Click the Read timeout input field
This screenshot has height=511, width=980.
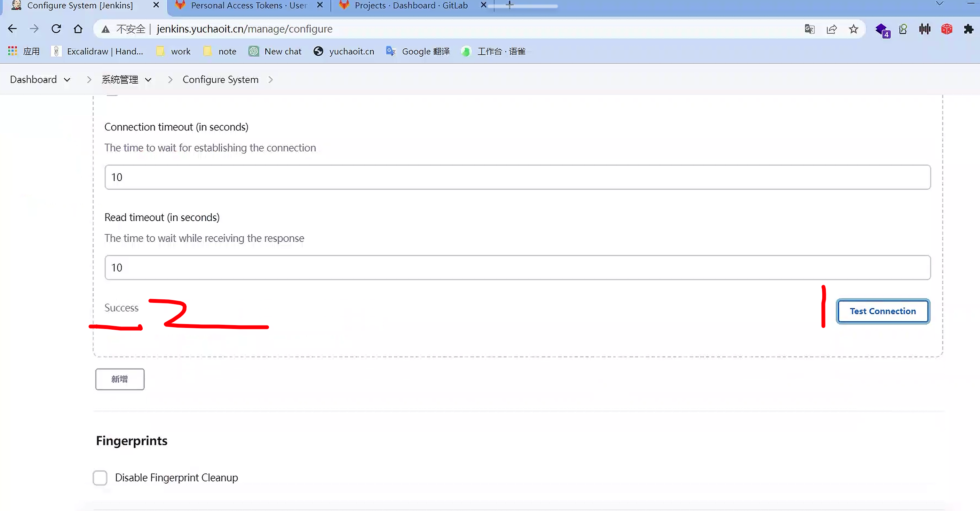click(517, 267)
